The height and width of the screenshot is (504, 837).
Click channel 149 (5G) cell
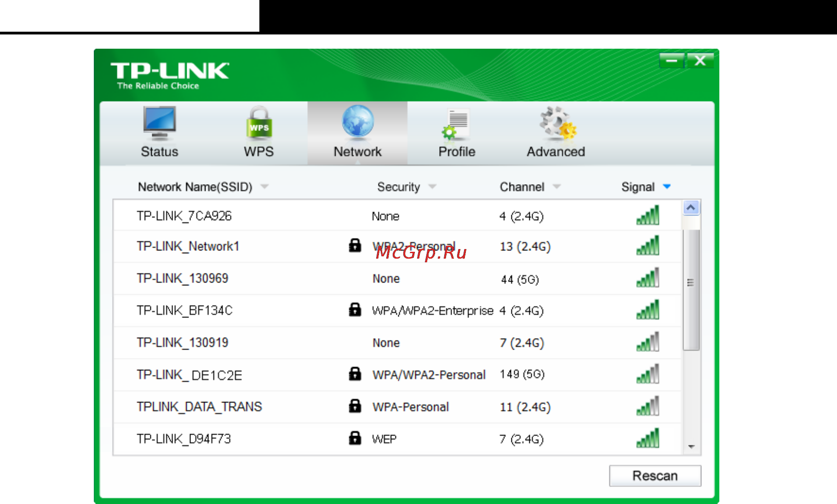coord(522,374)
